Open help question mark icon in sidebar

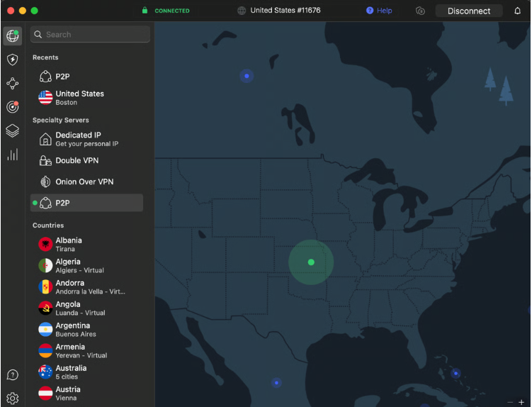click(13, 375)
